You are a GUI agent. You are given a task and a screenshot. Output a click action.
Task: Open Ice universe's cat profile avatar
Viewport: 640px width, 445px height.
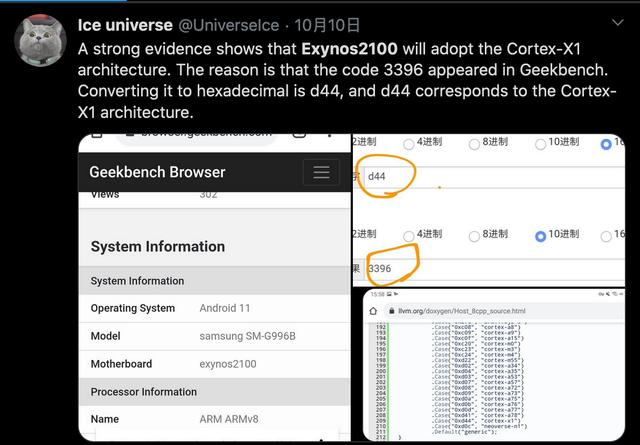(x=40, y=40)
